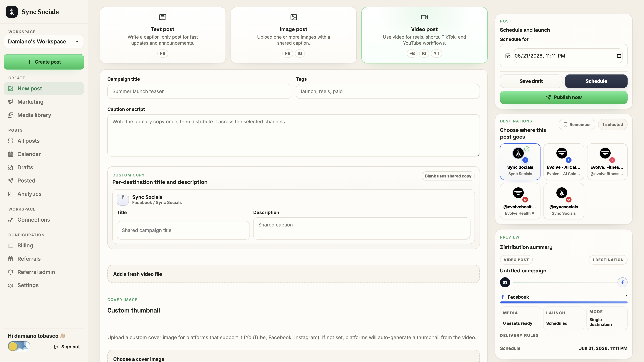Click into the Caption or script textarea

pyautogui.click(x=293, y=135)
